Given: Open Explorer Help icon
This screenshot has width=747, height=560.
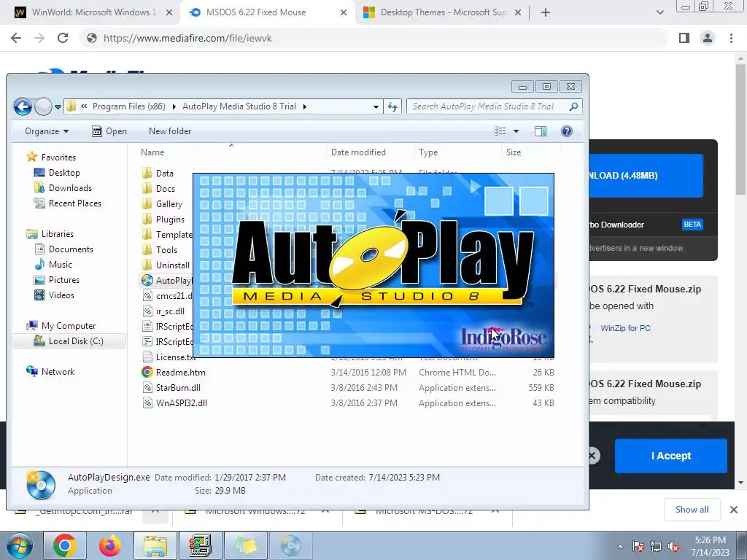Looking at the screenshot, I should pyautogui.click(x=566, y=131).
